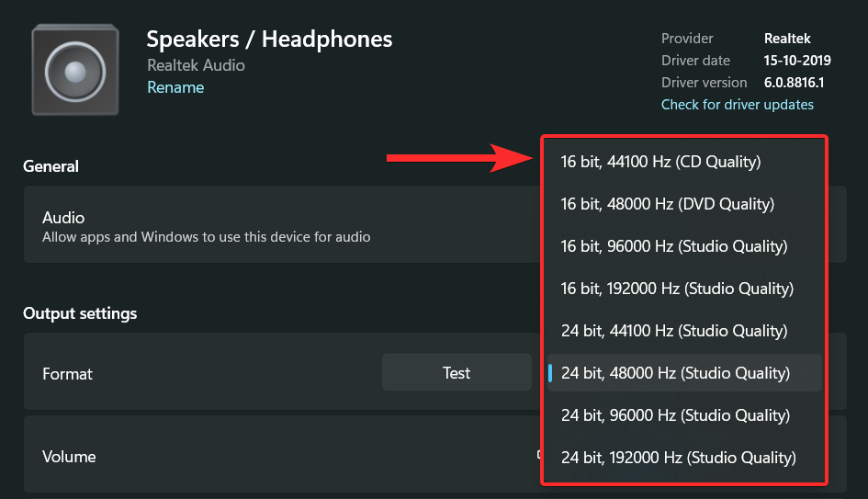The width and height of the screenshot is (868, 499).
Task: Pick 24 bit, 192000 Hz (Studio Quality)
Action: click(x=678, y=458)
